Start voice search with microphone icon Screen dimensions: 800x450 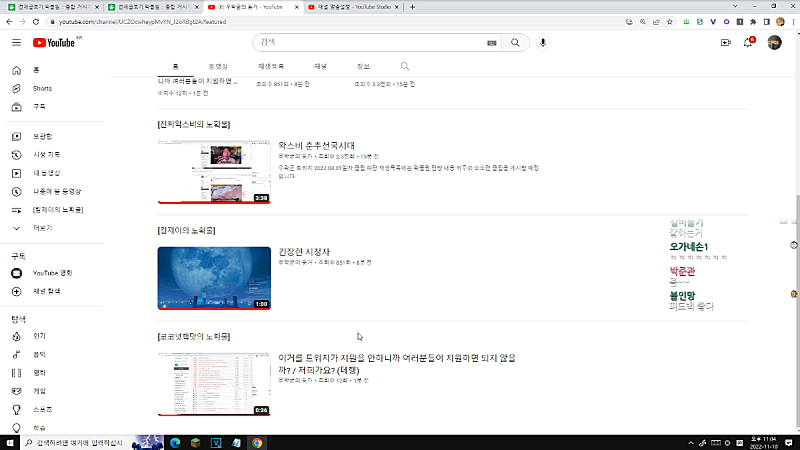point(542,43)
